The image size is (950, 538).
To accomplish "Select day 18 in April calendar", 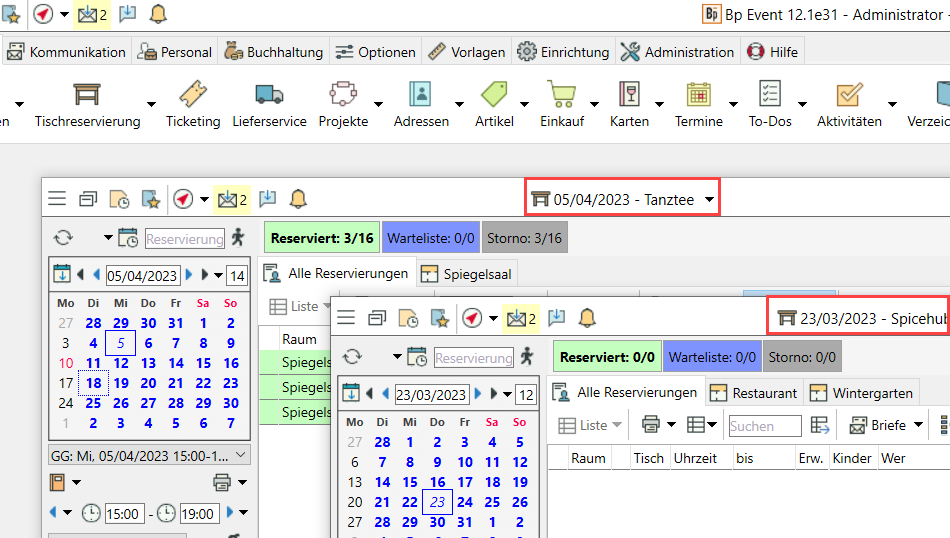I will click(x=93, y=383).
